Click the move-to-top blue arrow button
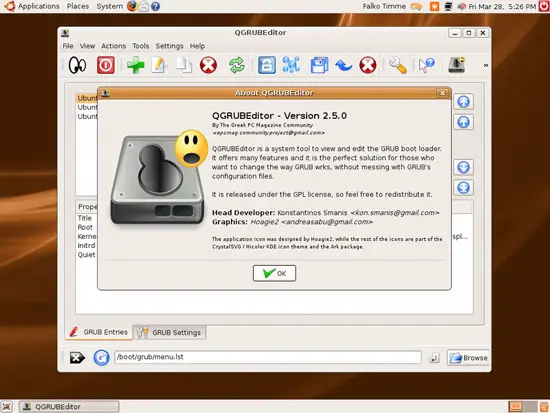550x413 pixels. click(x=463, y=102)
